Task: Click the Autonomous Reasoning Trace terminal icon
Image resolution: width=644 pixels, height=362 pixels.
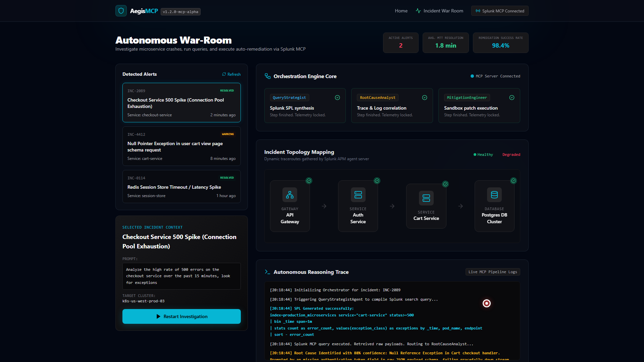Action: [268, 272]
